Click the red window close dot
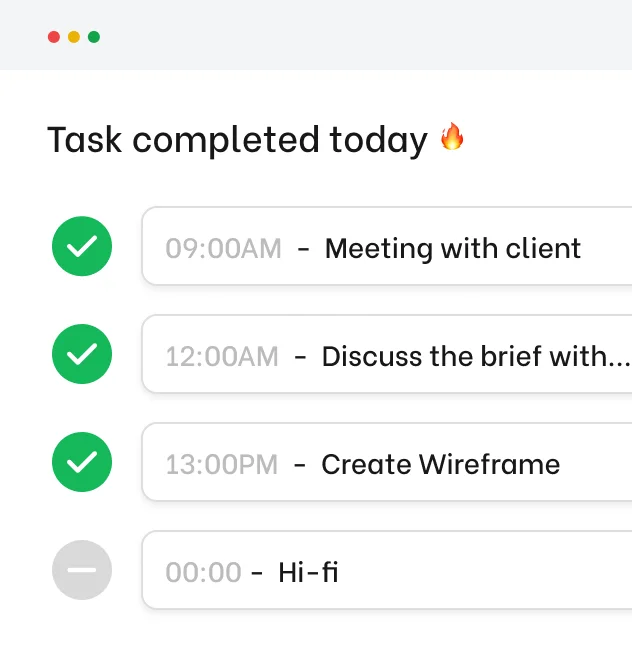Image resolution: width=632 pixels, height=670 pixels. (54, 37)
